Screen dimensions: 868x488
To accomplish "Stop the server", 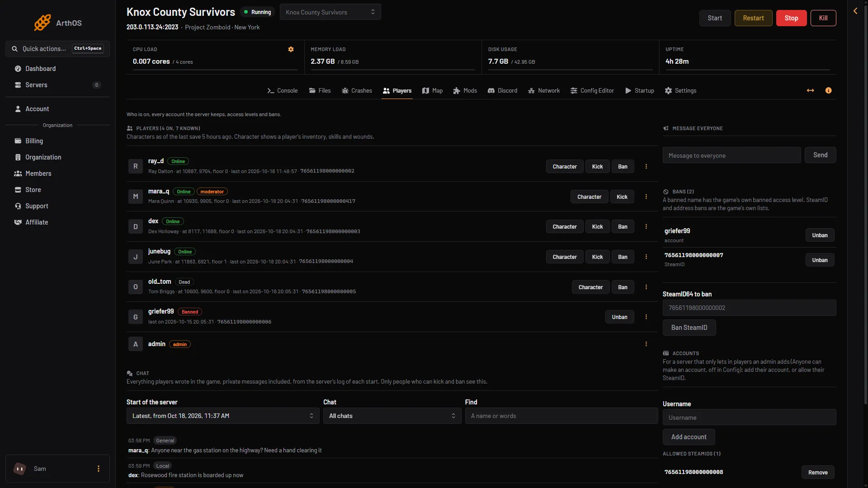I will tap(791, 18).
